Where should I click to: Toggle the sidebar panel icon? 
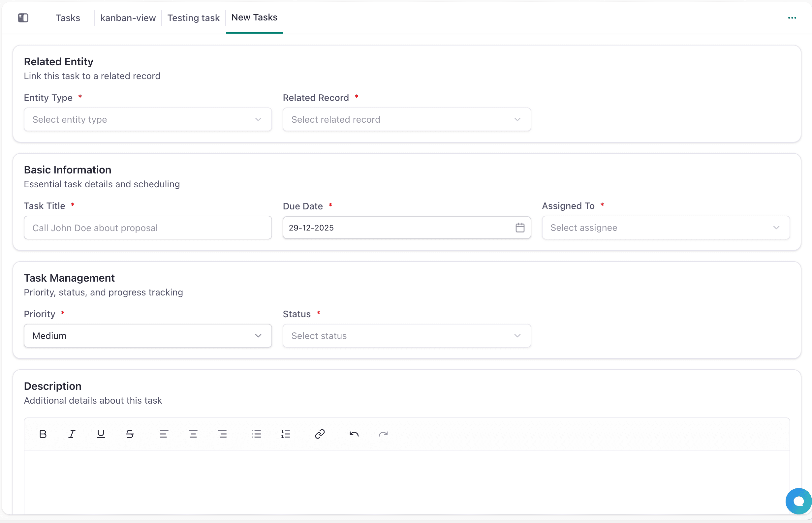pos(23,18)
